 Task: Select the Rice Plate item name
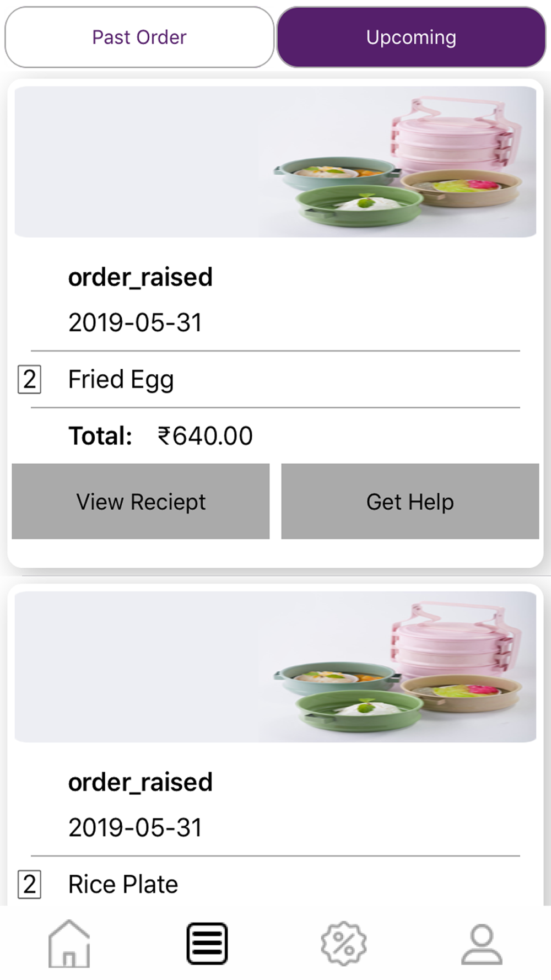tap(123, 885)
